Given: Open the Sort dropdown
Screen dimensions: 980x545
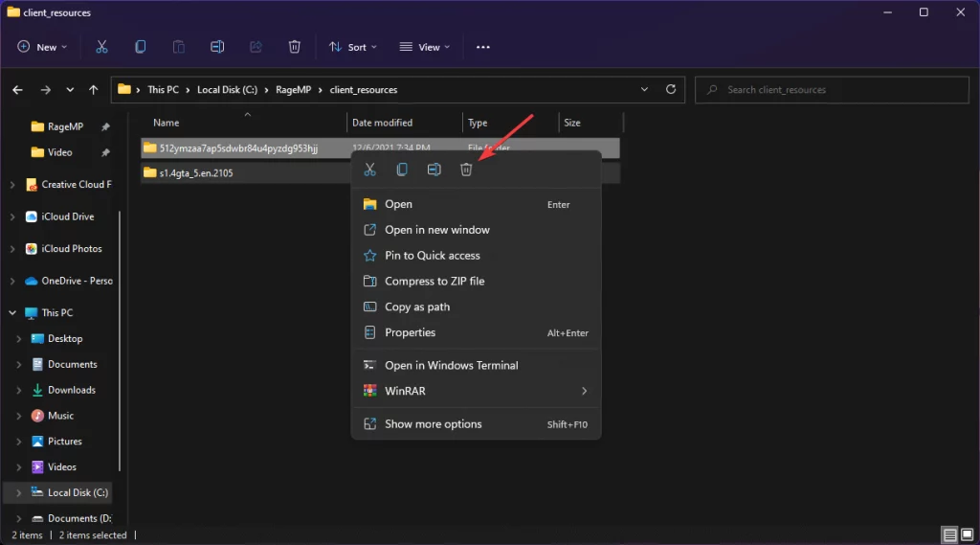Looking at the screenshot, I should click(x=353, y=47).
